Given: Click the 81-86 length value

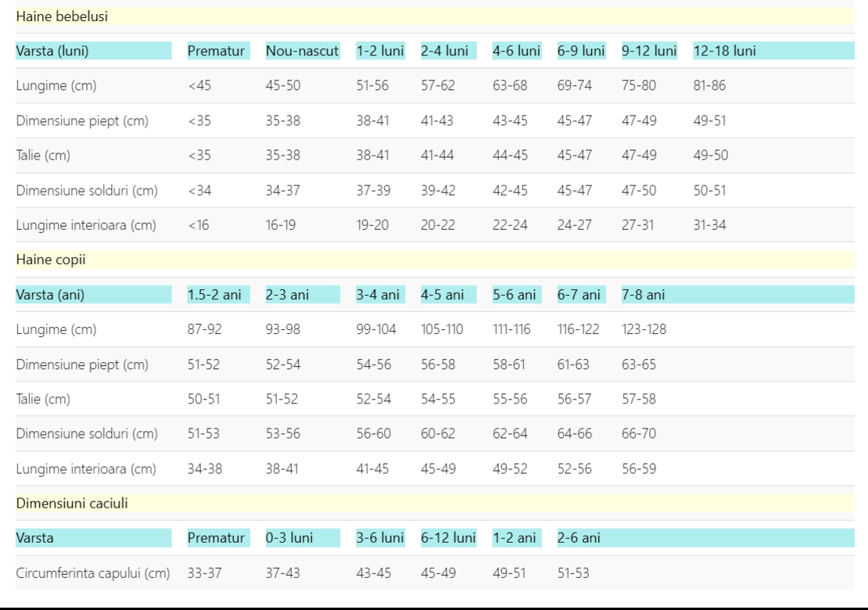Looking at the screenshot, I should 709,85.
